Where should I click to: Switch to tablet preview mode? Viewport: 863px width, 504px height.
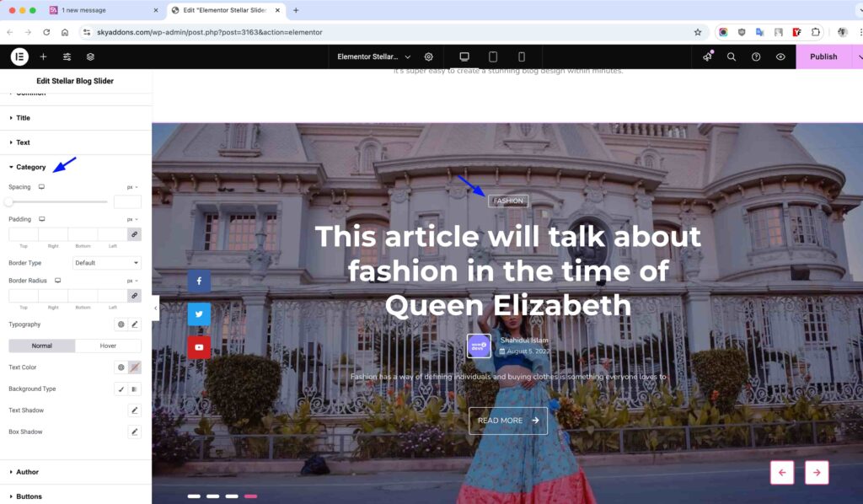coord(493,56)
